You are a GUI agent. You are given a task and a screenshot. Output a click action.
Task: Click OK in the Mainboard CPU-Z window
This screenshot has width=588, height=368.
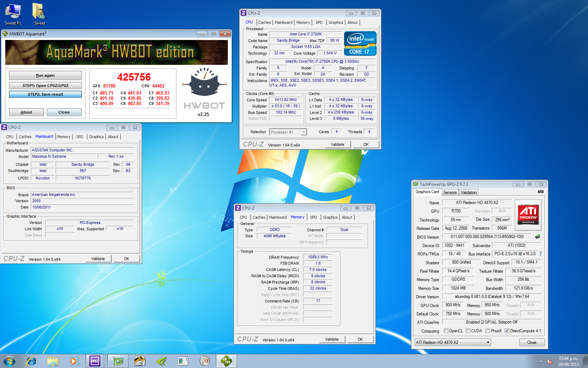127,259
